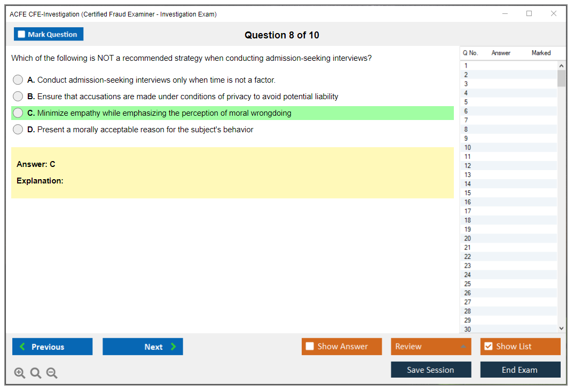Choose option B about privacy conditions

[18, 97]
